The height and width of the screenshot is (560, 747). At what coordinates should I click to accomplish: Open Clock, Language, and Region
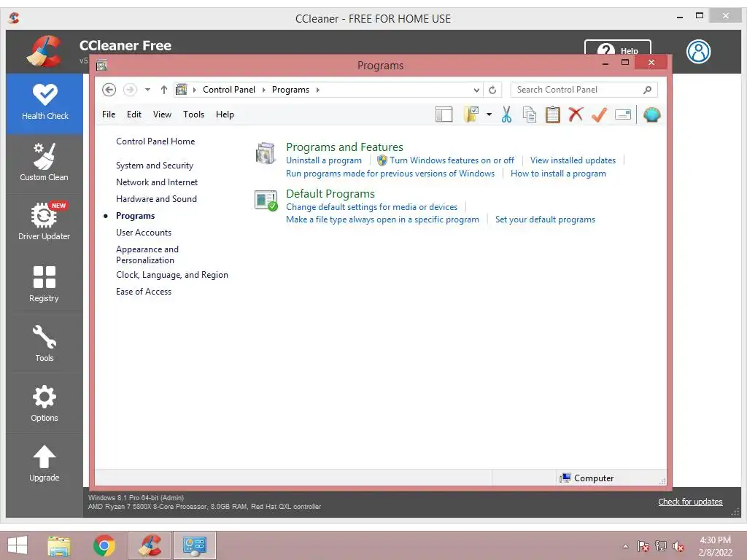[172, 275]
